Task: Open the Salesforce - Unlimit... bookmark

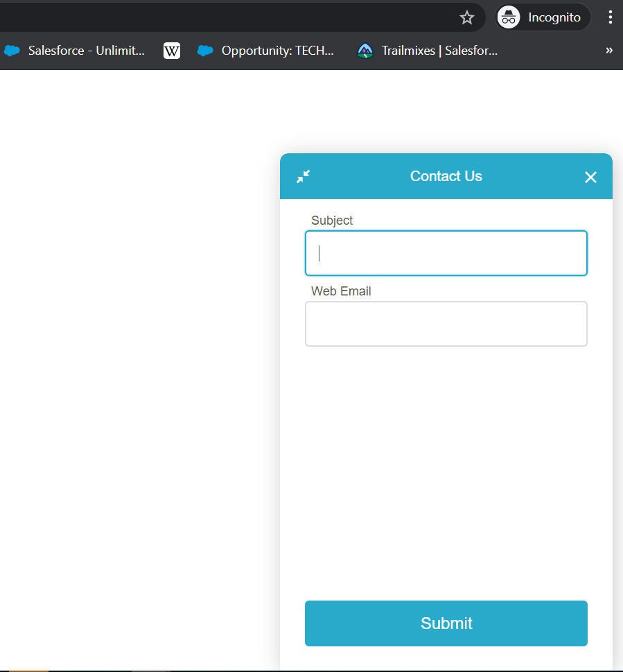Action: [75, 51]
